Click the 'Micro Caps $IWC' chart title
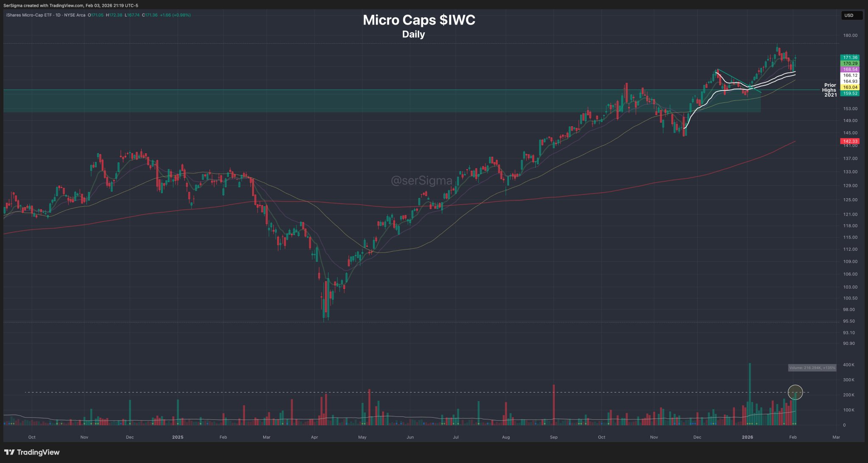868x463 pixels. point(419,20)
